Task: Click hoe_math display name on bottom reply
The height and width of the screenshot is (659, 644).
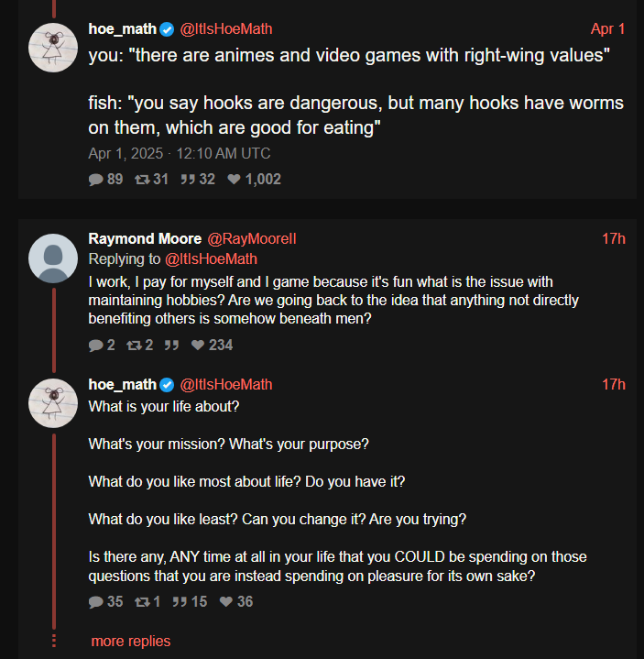Action: pyautogui.click(x=122, y=385)
